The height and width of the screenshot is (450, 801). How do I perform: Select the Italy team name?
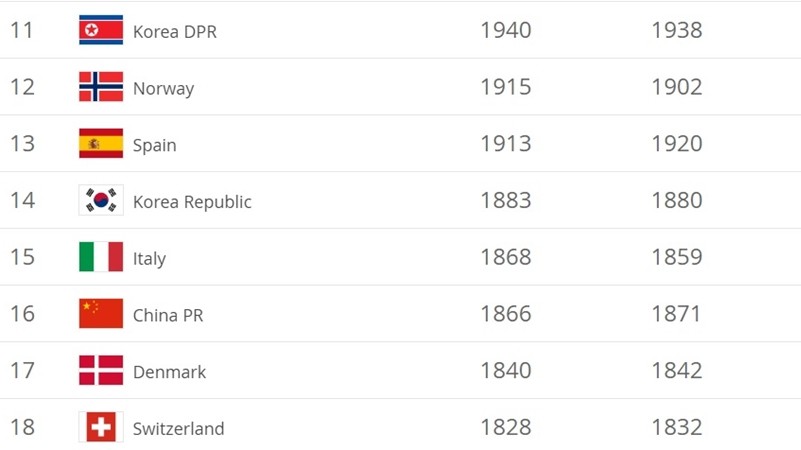tap(149, 259)
